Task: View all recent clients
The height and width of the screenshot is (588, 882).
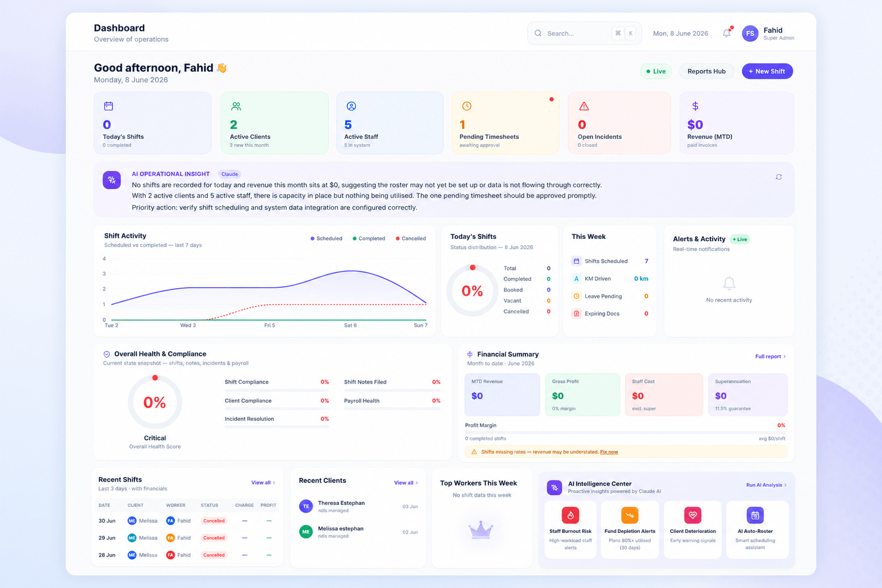Action: (406, 482)
